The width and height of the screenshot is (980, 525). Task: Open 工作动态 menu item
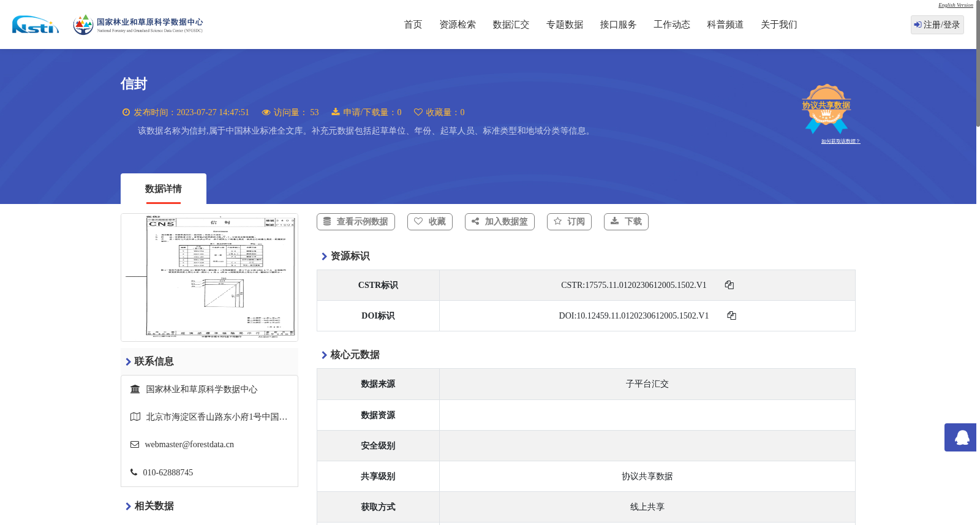(672, 25)
